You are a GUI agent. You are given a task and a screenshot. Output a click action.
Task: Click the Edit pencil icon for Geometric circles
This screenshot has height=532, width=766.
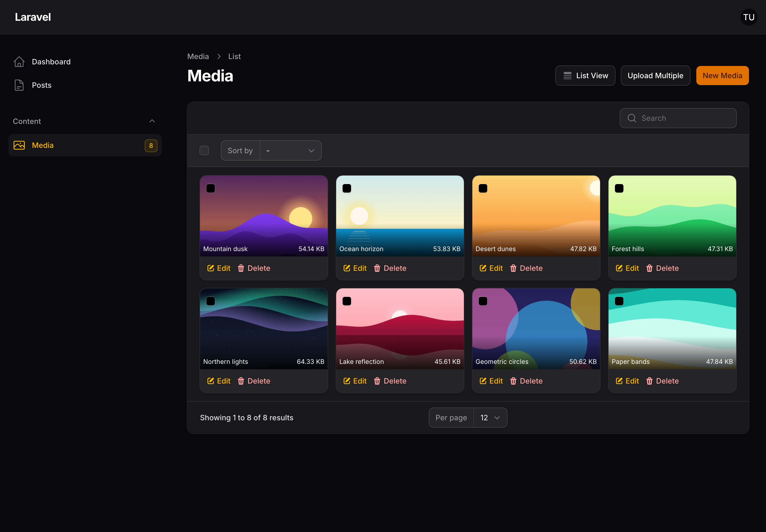pos(483,381)
